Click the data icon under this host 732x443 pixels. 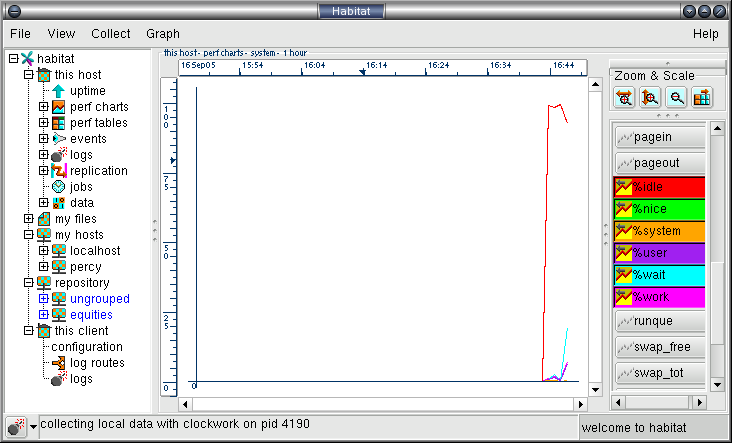pyautogui.click(x=58, y=203)
